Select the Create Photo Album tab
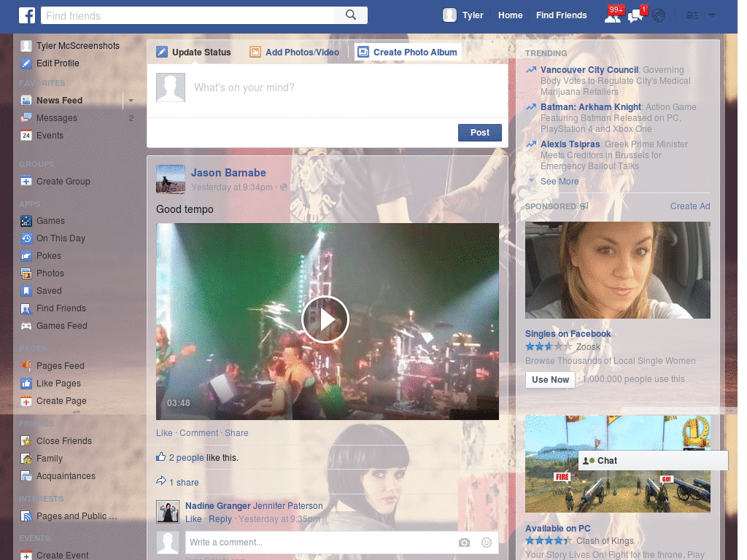 [408, 52]
